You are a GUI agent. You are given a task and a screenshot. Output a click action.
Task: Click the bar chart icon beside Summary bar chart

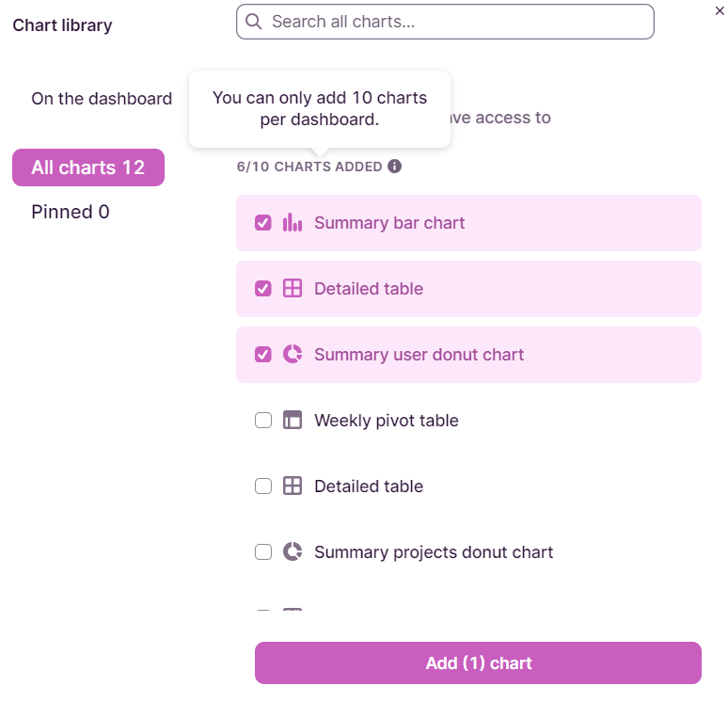pyautogui.click(x=293, y=223)
